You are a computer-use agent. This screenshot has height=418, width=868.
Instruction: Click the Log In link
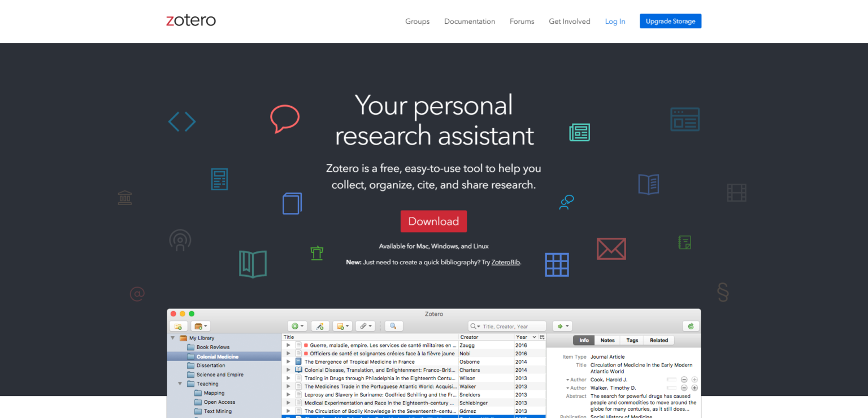coord(615,21)
